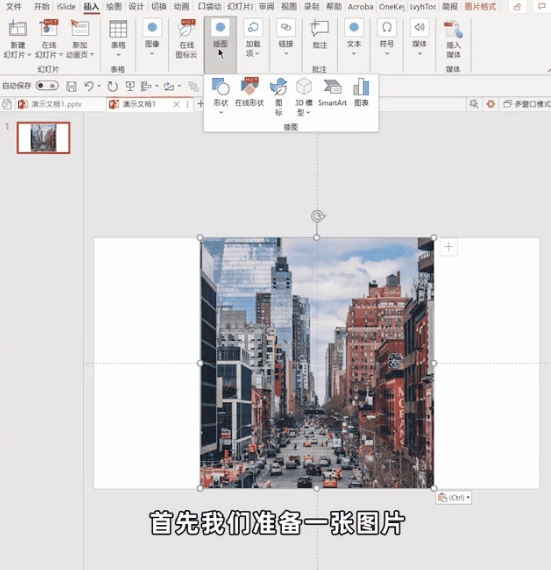
Task: Open the 新建幻灯片 dropdown arrow
Action: (x=29, y=55)
